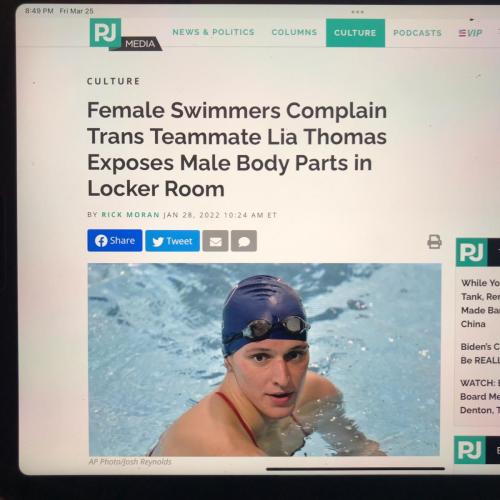
Task: Click the sidebar PJ logo badge
Action: (471, 252)
